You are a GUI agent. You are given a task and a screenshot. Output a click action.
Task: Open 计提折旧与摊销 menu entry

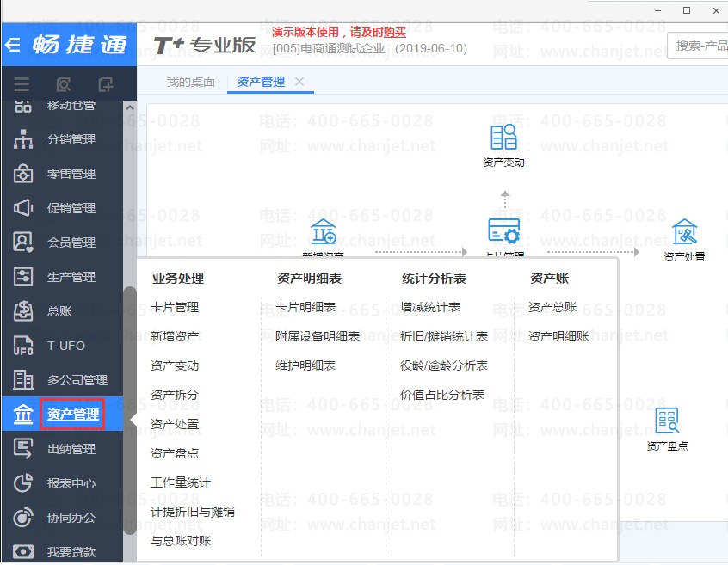pyautogui.click(x=193, y=512)
